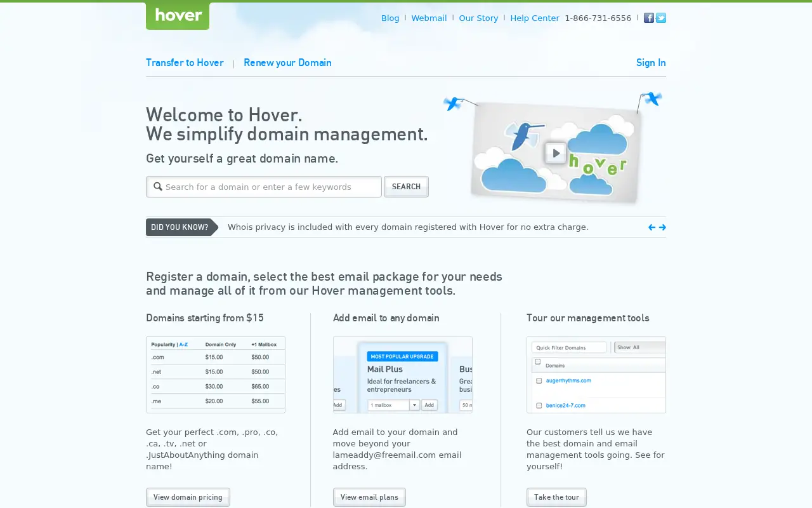Click the Add email to any domain heading

(x=386, y=318)
